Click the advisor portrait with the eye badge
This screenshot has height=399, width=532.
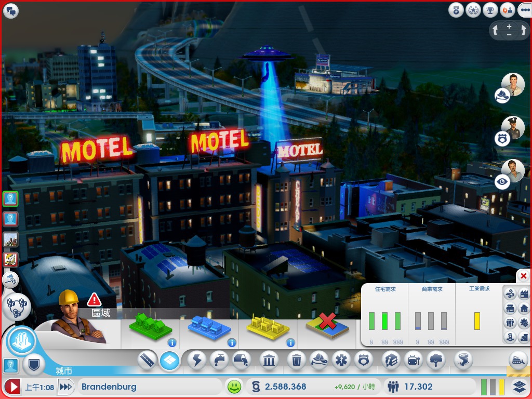(x=513, y=170)
